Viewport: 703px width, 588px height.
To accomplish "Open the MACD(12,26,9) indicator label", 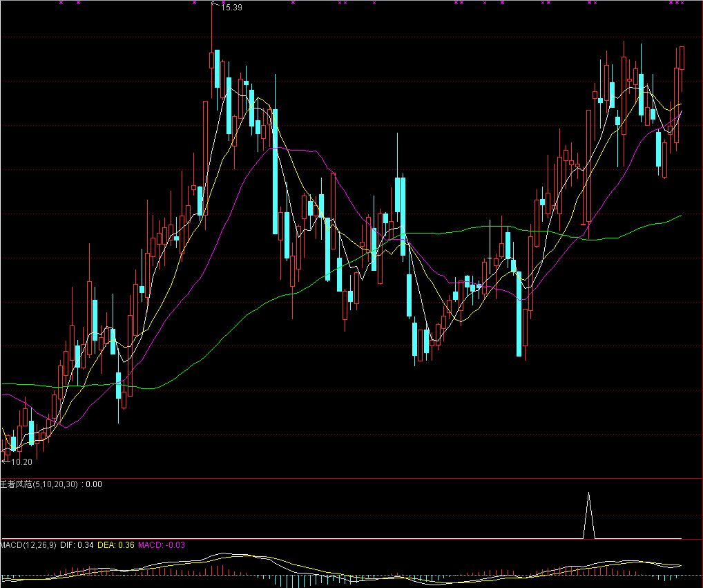I will (x=28, y=545).
